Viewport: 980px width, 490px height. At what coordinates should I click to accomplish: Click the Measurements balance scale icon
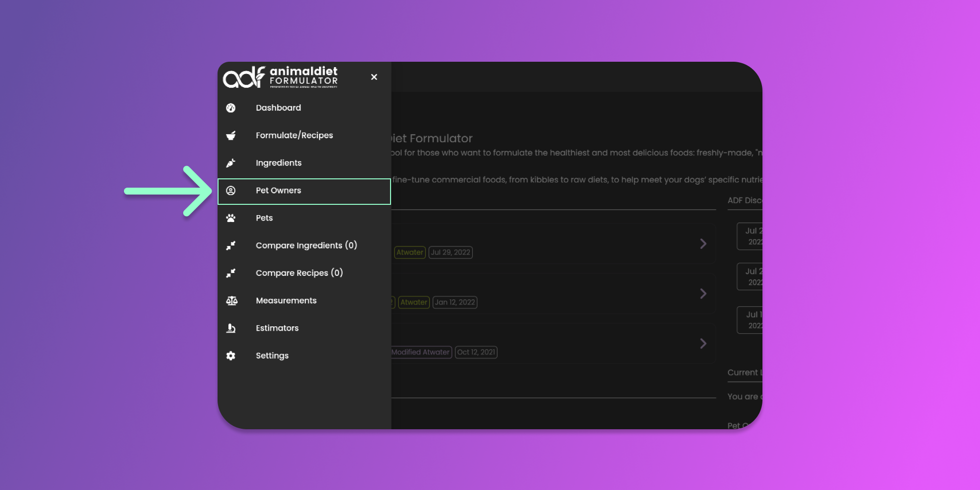(232, 301)
